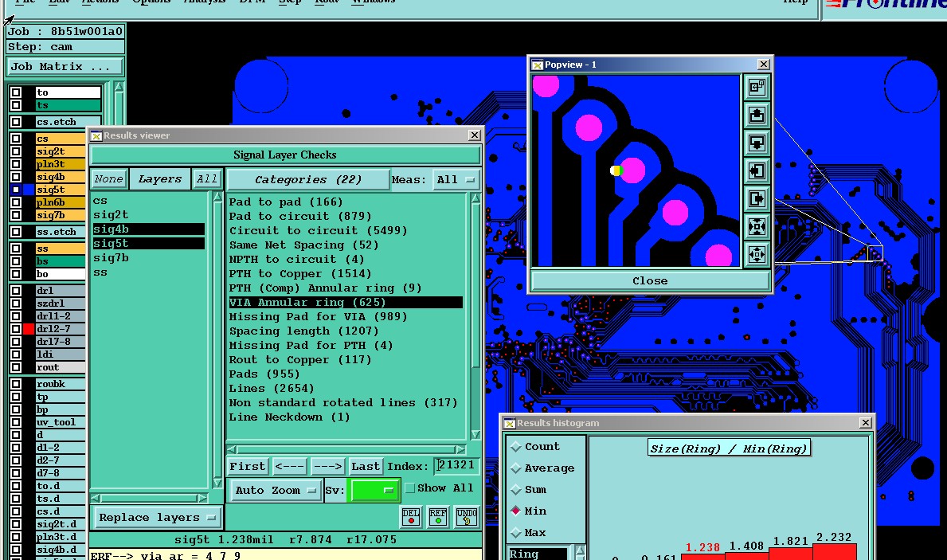Click the Popview window-link icon
The image size is (947, 560).
coord(757,88)
